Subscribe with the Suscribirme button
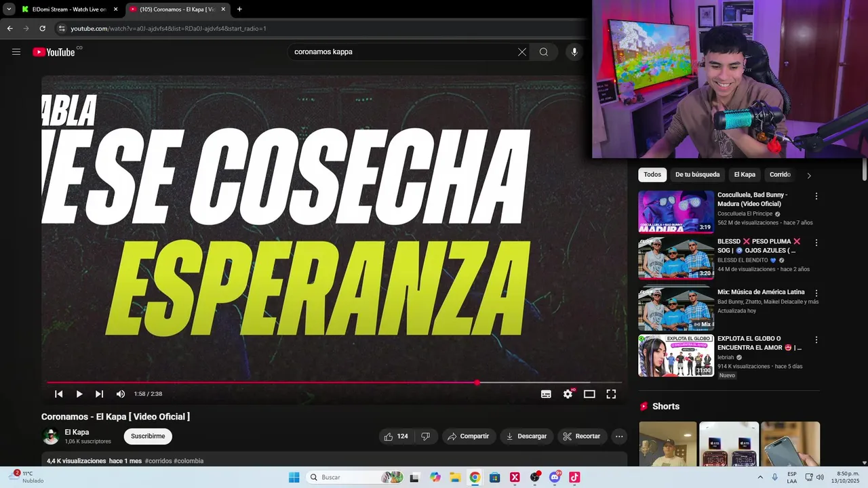This screenshot has width=868, height=488. (x=148, y=436)
